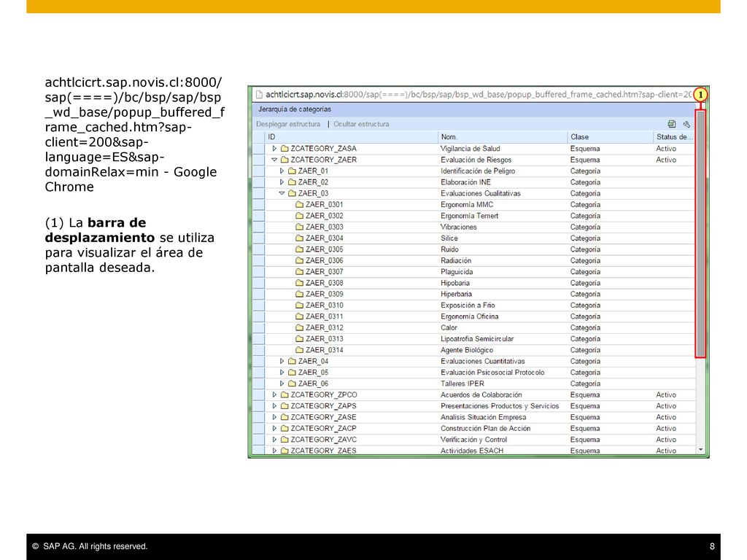The height and width of the screenshot is (560, 747).
Task: Expand the ZAER_01 node
Action: [282, 171]
